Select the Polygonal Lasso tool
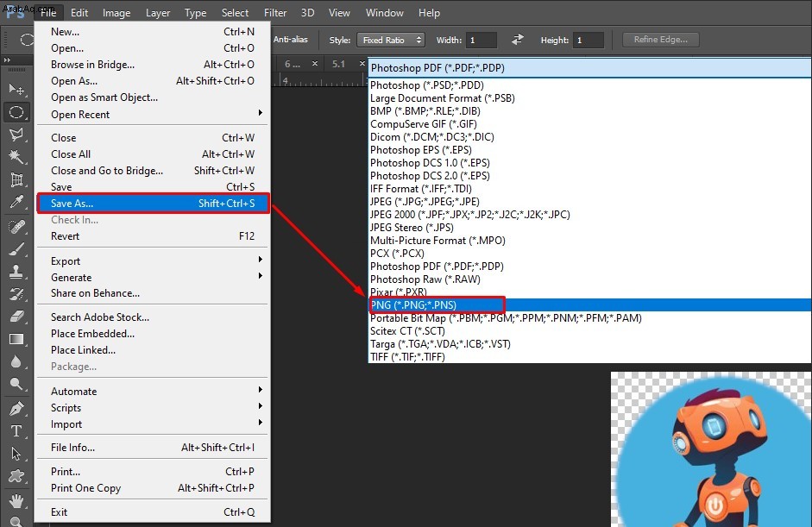The height and width of the screenshot is (527, 812). 16,135
